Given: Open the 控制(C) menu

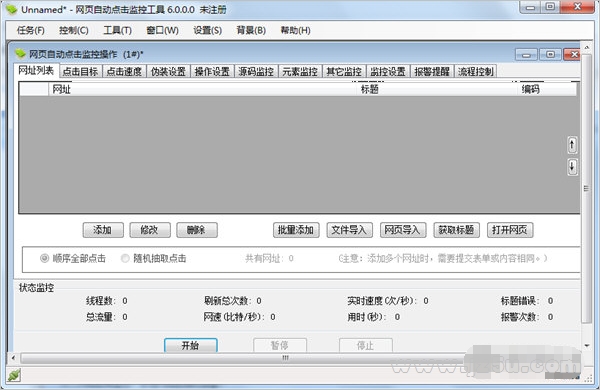Looking at the screenshot, I should click(x=74, y=30).
